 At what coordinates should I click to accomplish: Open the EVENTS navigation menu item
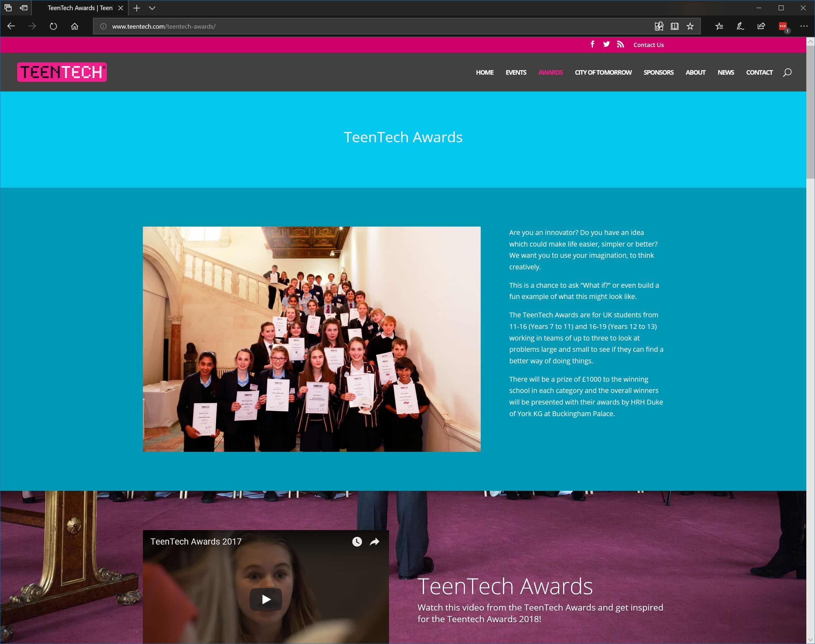516,72
